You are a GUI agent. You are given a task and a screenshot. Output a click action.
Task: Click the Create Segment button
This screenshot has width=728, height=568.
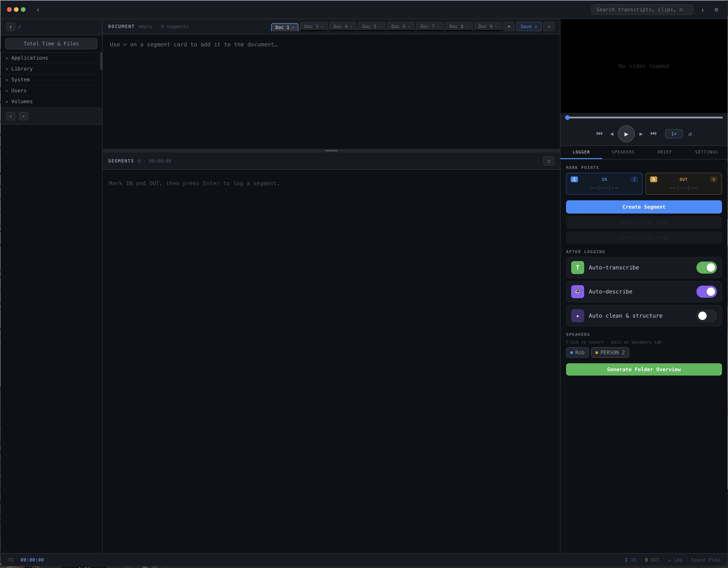pos(644,207)
